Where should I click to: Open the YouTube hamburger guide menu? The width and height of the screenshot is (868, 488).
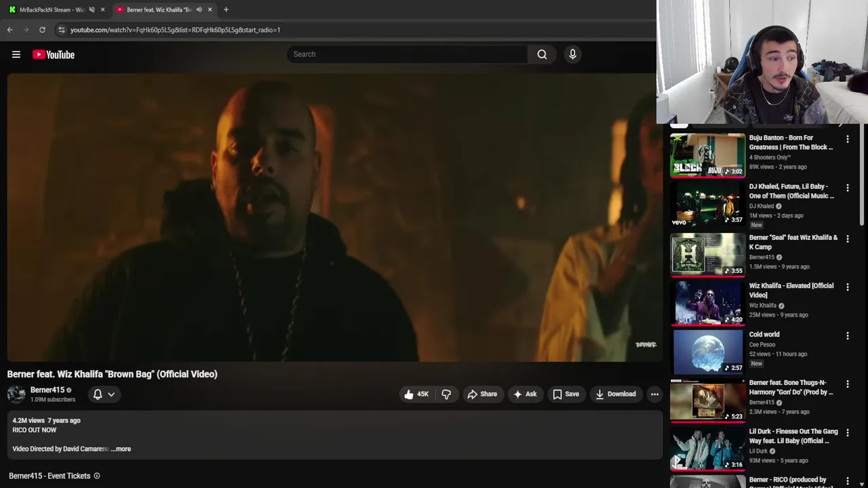(16, 54)
